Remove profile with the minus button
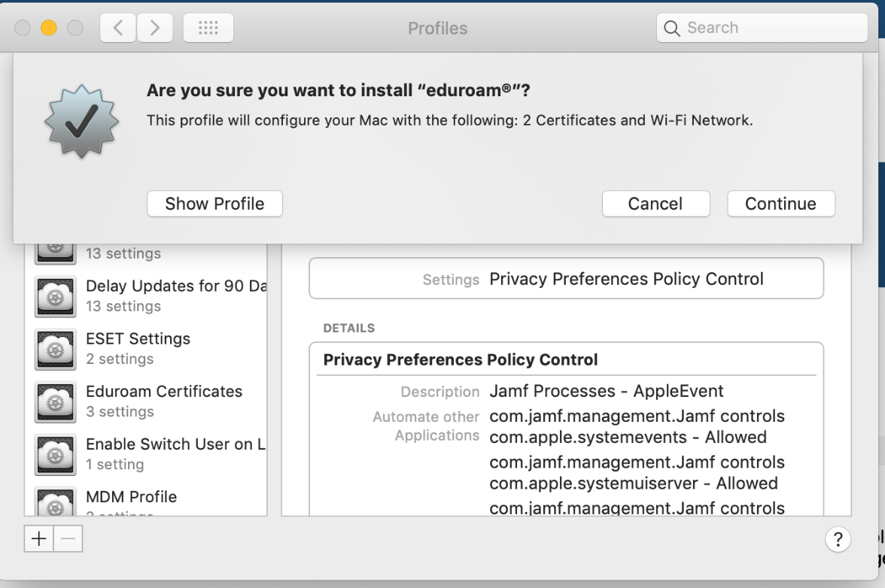This screenshot has width=885, height=588. [x=68, y=539]
